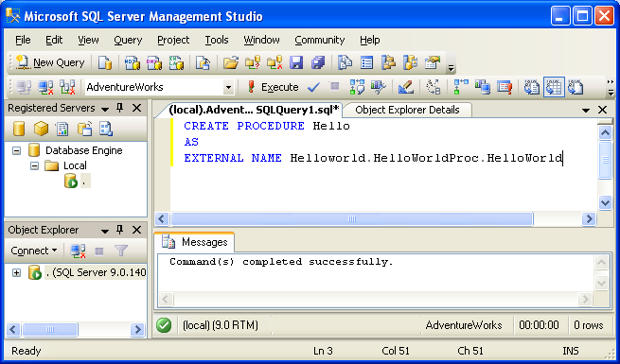Show Object Explorer from the standard toolbar

tap(389, 62)
